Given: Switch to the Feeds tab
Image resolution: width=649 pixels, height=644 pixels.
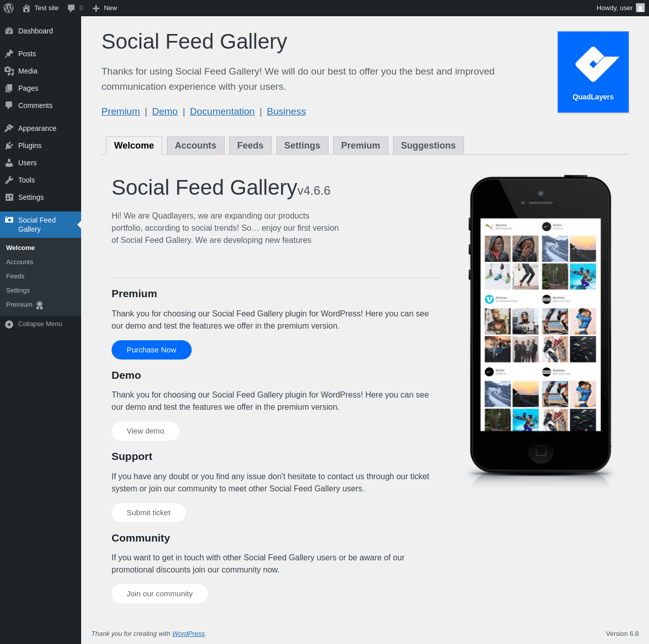Looking at the screenshot, I should point(250,146).
